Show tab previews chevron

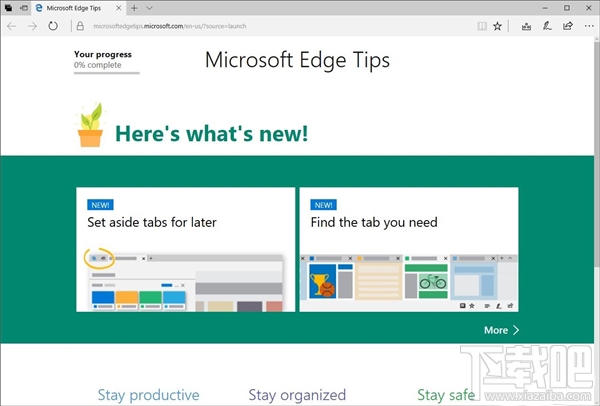click(x=149, y=8)
